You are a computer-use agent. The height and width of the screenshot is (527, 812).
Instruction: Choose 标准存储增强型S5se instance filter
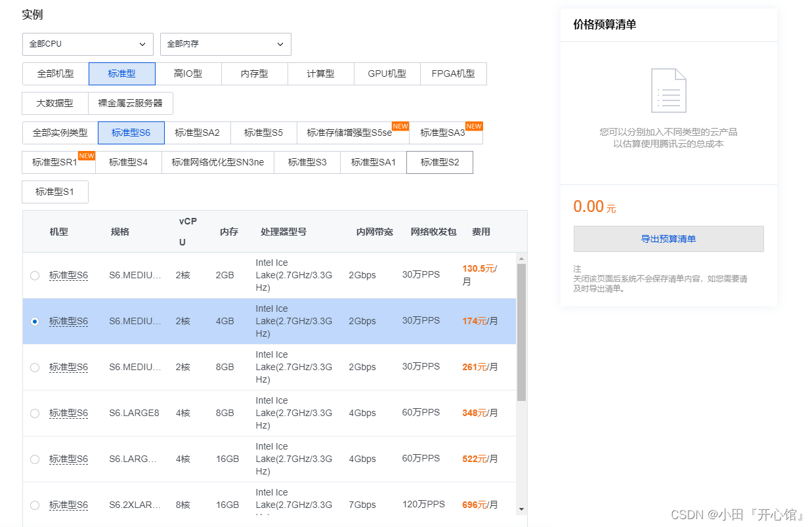[353, 133]
